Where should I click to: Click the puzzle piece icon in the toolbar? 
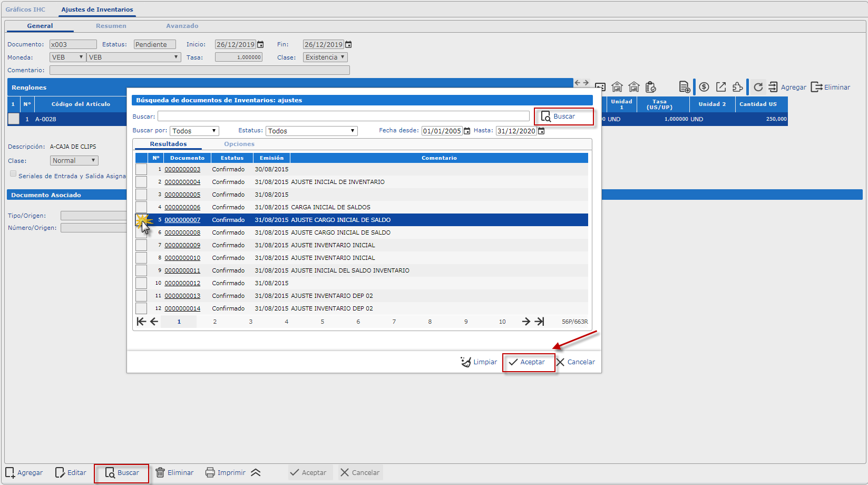738,87
